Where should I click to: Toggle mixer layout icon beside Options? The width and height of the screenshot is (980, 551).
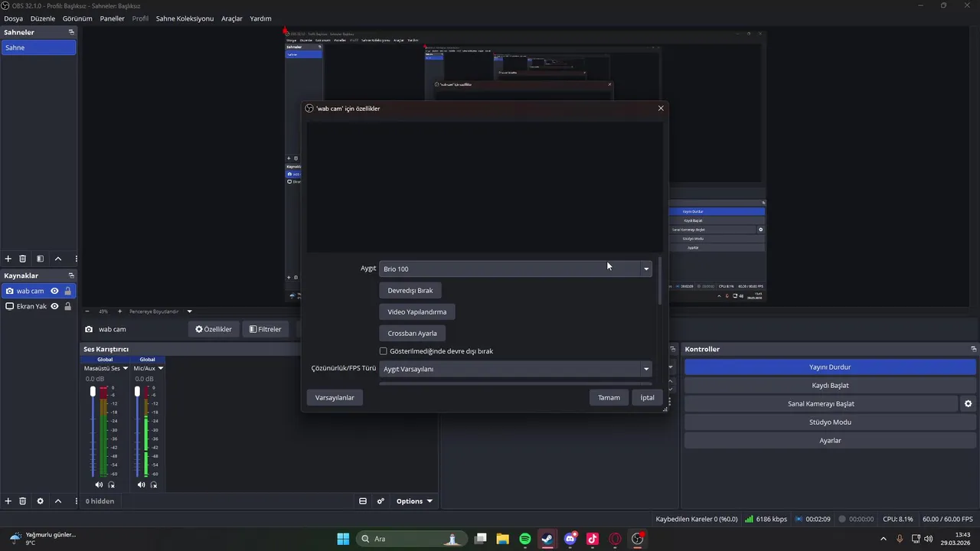[x=363, y=501]
